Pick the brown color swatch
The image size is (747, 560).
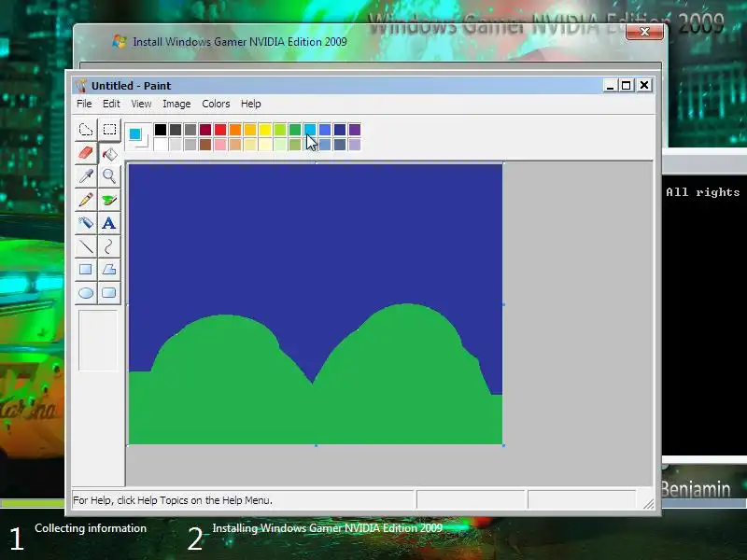point(205,145)
